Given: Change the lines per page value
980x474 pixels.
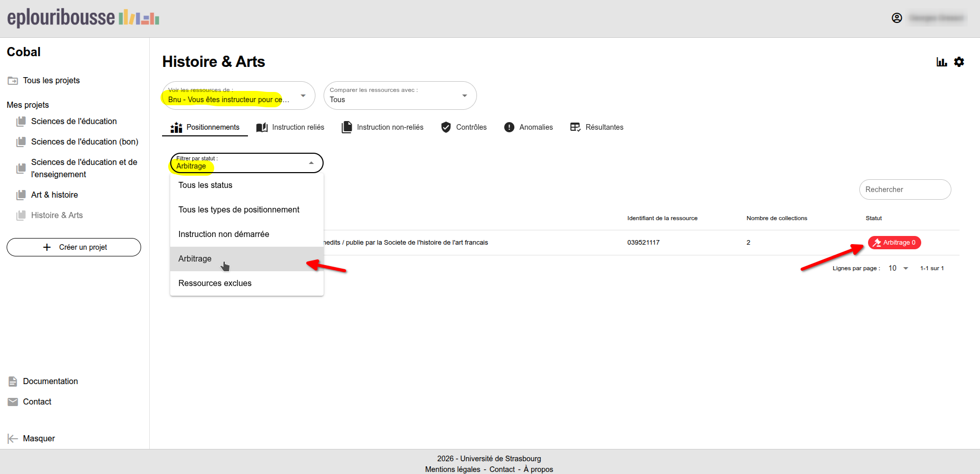Looking at the screenshot, I should click(898, 268).
